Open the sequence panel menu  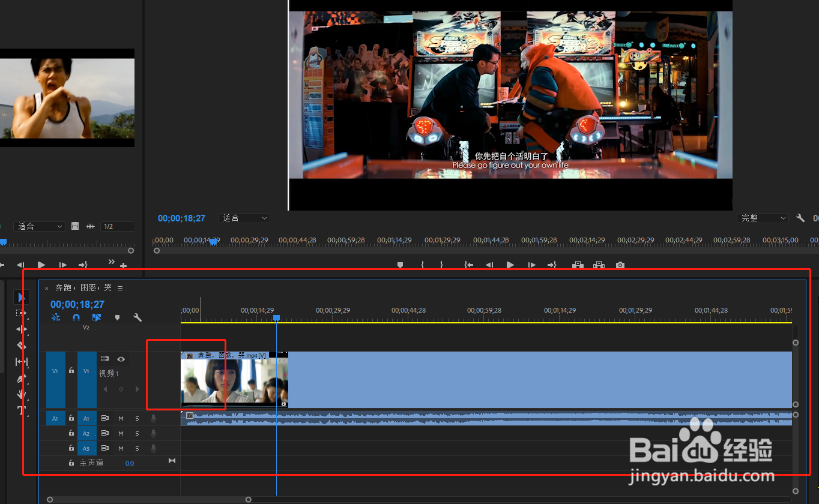click(120, 288)
